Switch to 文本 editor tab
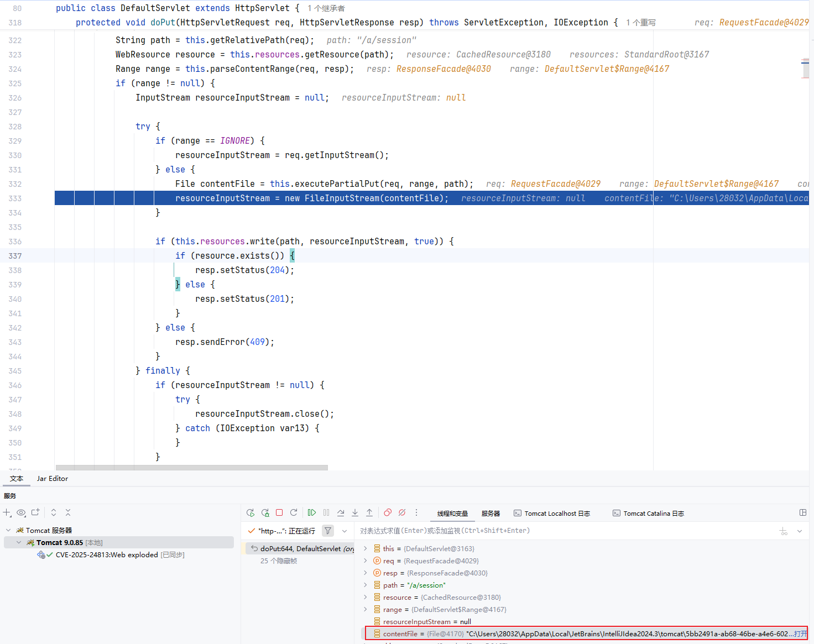 (x=17, y=479)
